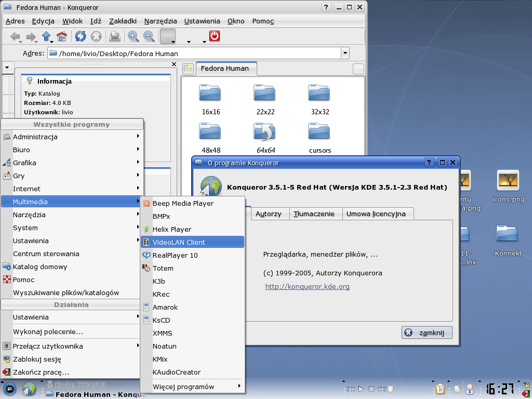Select Wykonaj polecenie… from K menu
The height and width of the screenshot is (399, 532).
point(71,332)
